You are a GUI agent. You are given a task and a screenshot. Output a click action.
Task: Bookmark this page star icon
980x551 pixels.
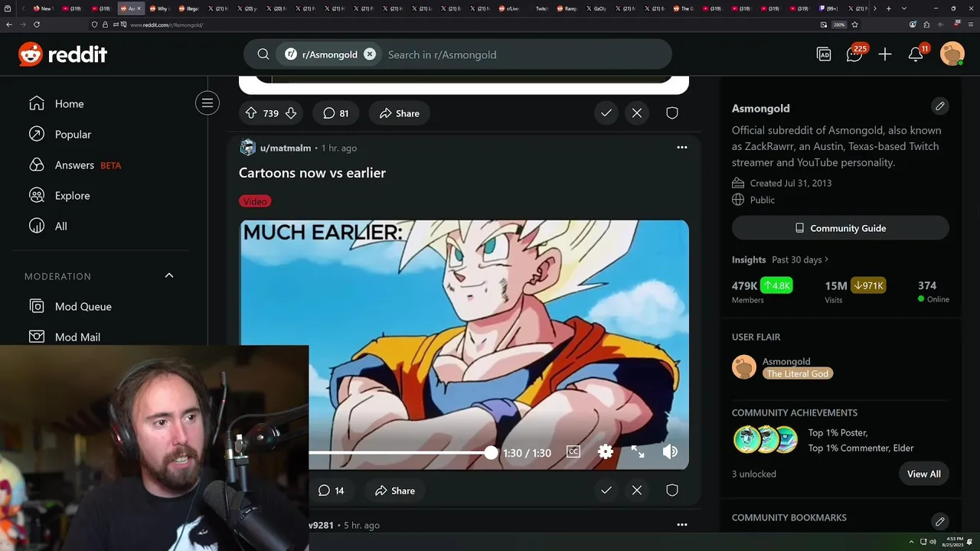coord(854,24)
